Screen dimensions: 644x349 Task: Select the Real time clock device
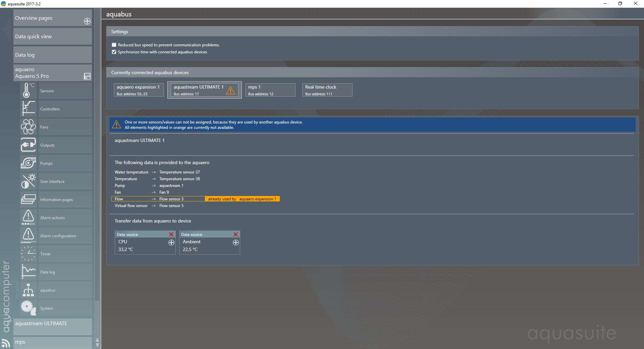[327, 90]
